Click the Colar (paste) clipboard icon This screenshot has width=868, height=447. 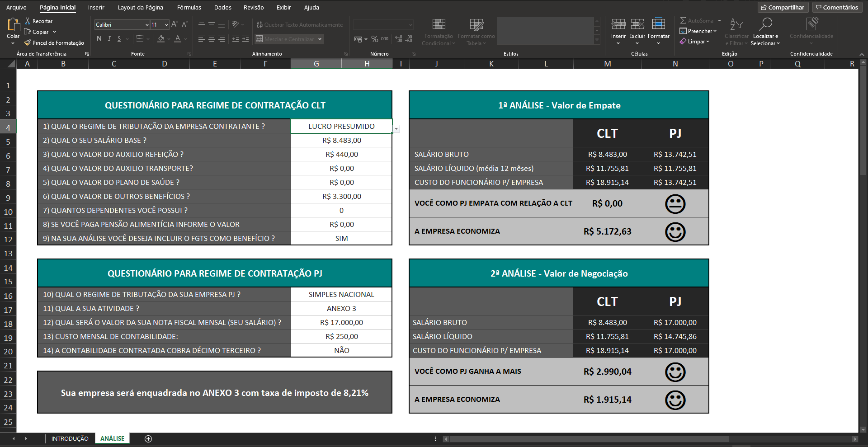(13, 25)
